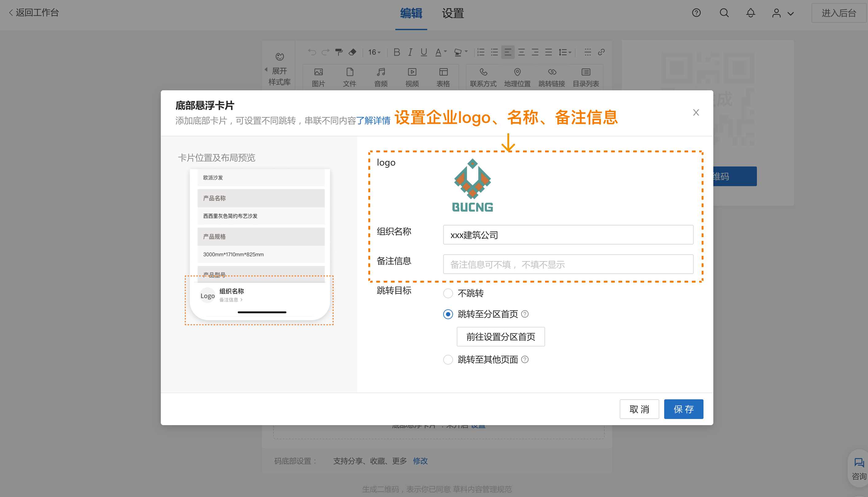This screenshot has height=497, width=868.
Task: Switch to the 设置 tab
Action: point(453,13)
